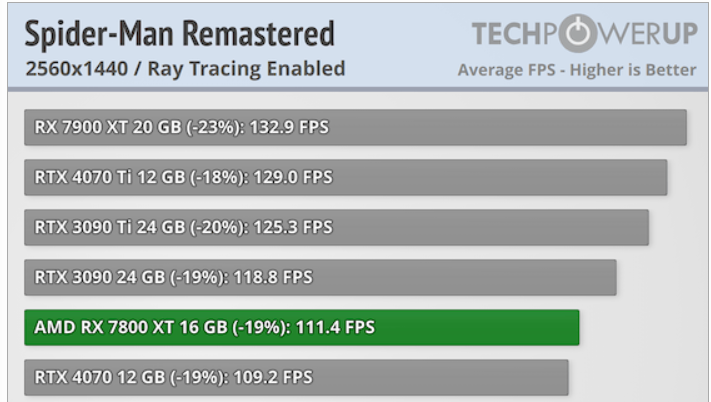Click the 'UP' letters of the logo

pos(680,34)
